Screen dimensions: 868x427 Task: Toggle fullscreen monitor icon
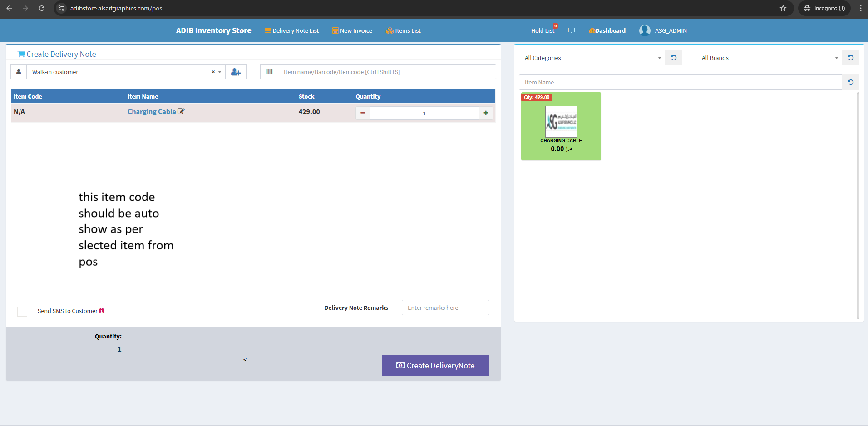tap(572, 30)
